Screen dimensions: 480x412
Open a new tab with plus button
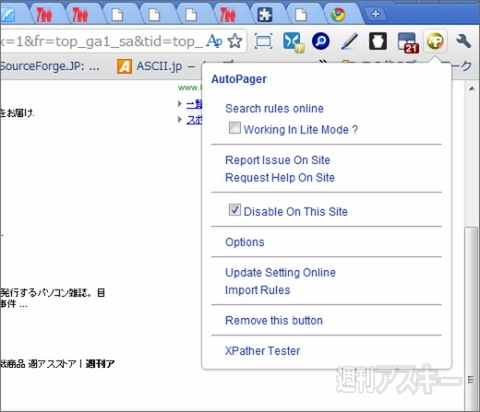click(x=376, y=14)
